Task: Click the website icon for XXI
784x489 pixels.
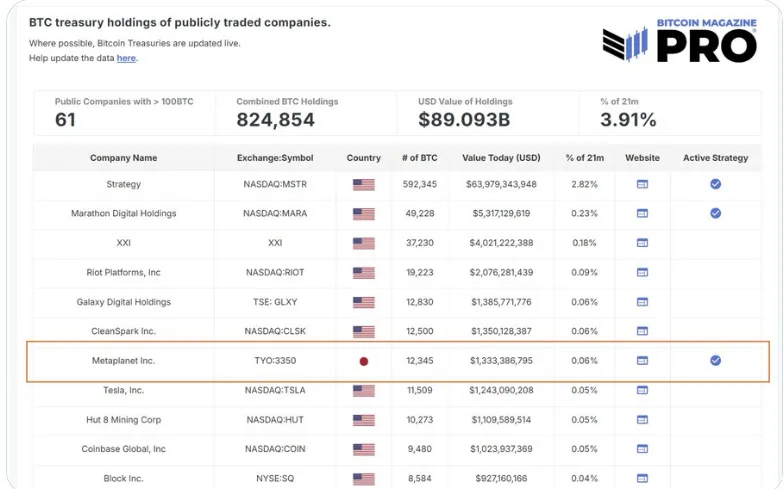Action: [642, 243]
